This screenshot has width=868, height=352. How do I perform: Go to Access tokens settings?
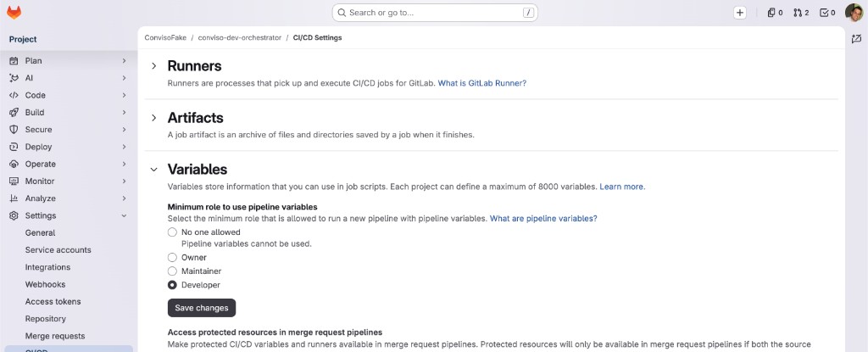point(53,302)
